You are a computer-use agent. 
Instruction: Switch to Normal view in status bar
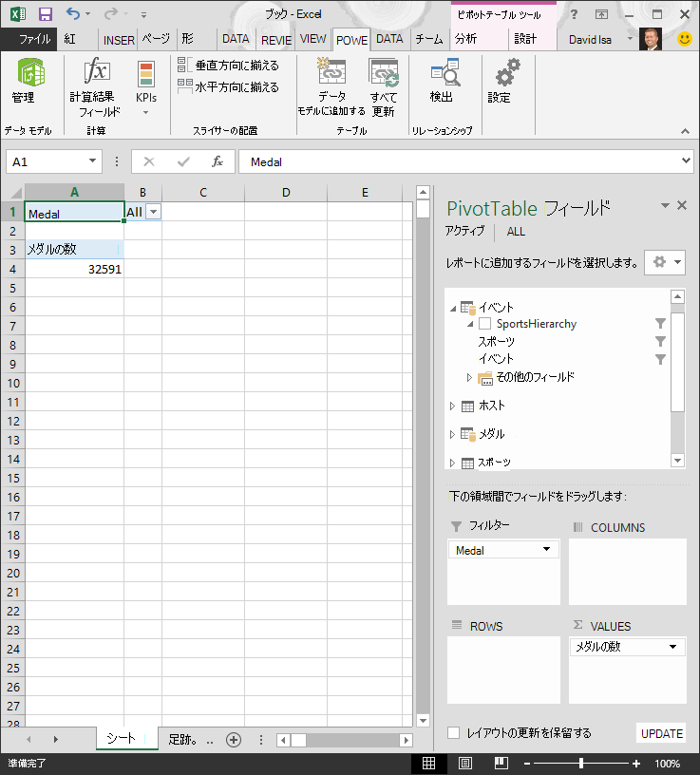pos(429,764)
